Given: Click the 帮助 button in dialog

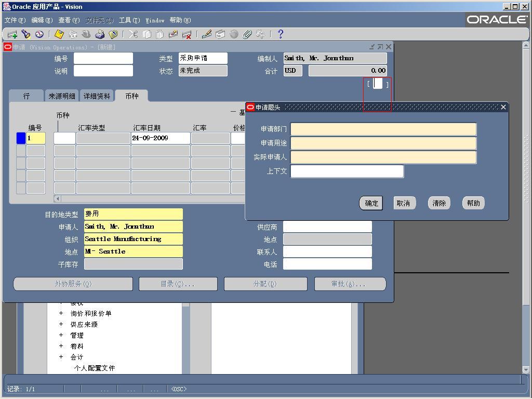Looking at the screenshot, I should [x=473, y=203].
